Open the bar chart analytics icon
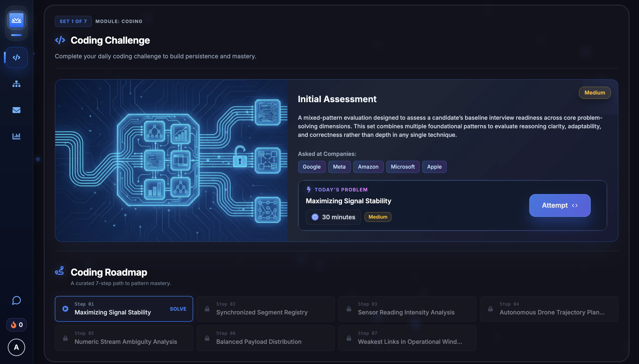639x364 pixels. point(16,136)
